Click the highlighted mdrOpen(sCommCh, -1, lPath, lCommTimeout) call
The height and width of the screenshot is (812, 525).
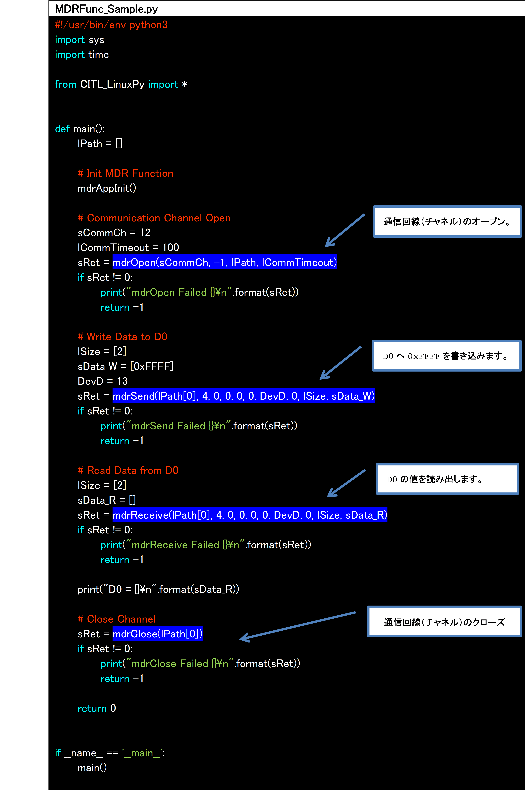[x=224, y=262]
